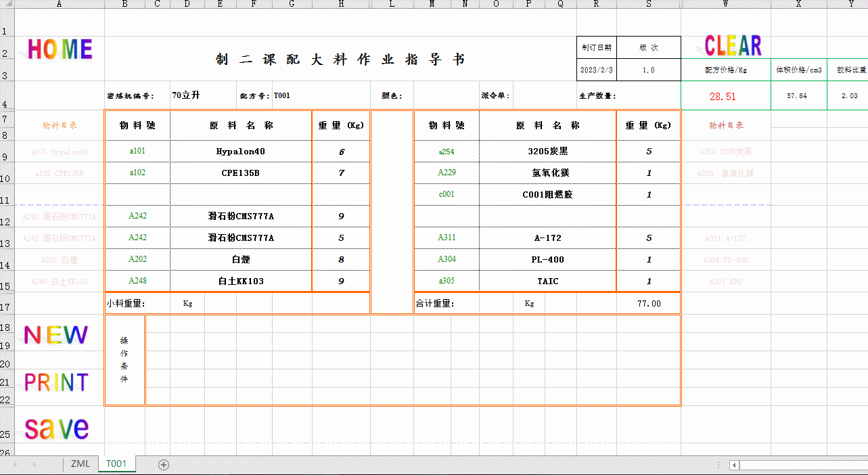Hit the PRINT WordArt button
868x475 pixels.
pos(56,382)
